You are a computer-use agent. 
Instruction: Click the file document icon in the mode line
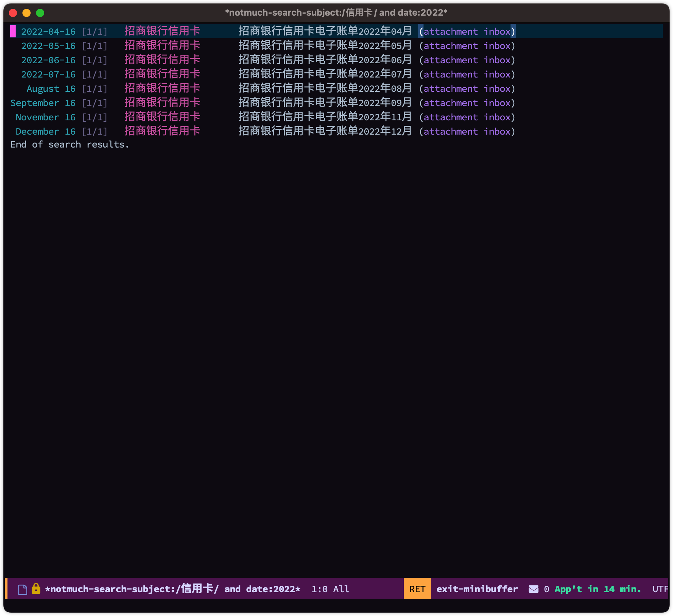(x=23, y=589)
